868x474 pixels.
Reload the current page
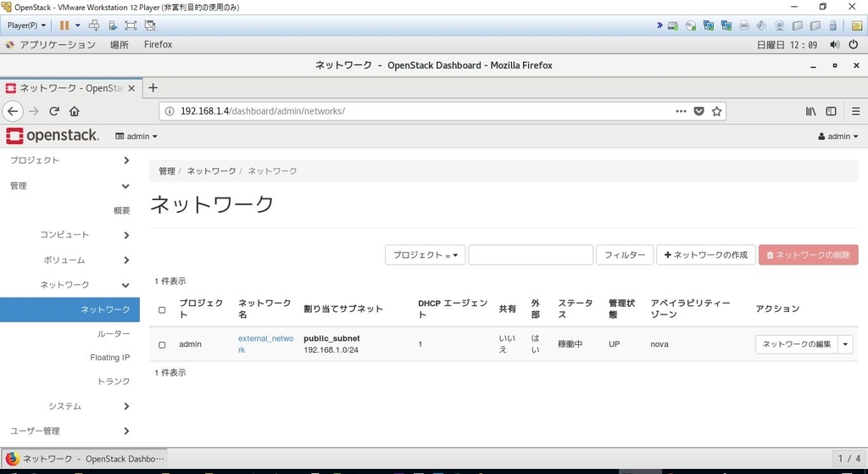coord(53,111)
